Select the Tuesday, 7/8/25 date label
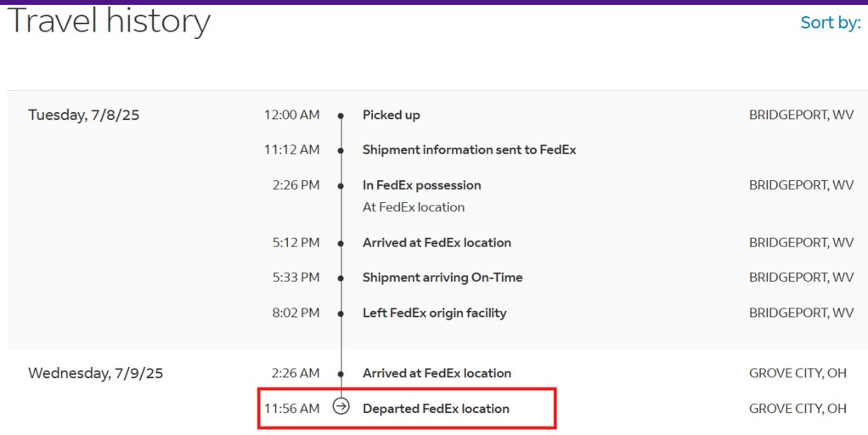 pos(83,115)
